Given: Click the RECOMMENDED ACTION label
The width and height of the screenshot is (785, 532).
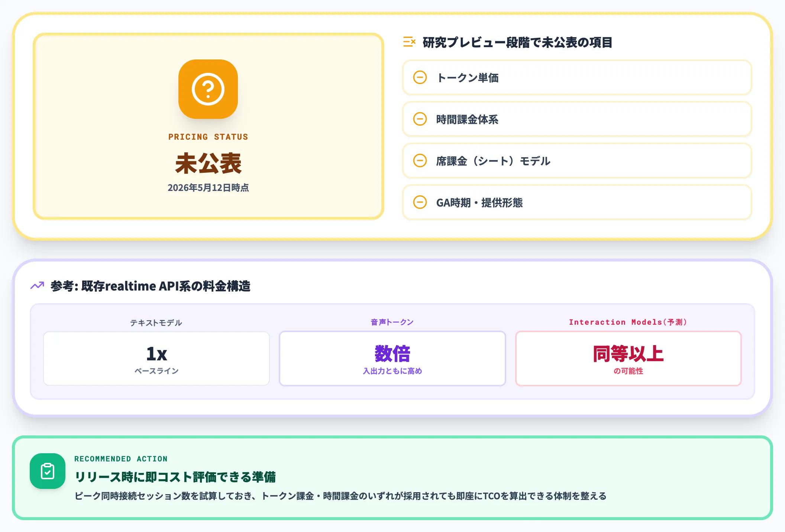Looking at the screenshot, I should 121,459.
